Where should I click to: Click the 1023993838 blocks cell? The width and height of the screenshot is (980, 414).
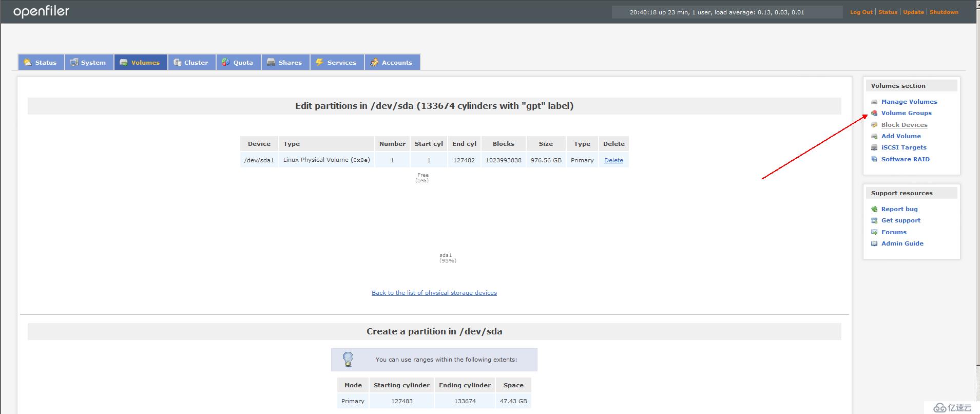click(504, 160)
